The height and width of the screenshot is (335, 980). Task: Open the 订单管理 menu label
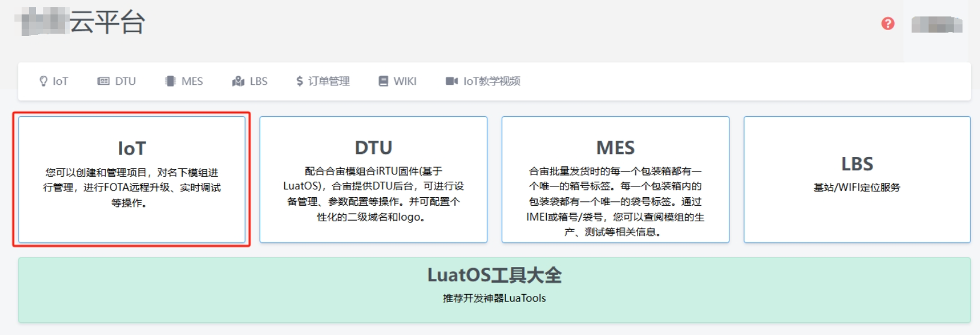tap(329, 81)
